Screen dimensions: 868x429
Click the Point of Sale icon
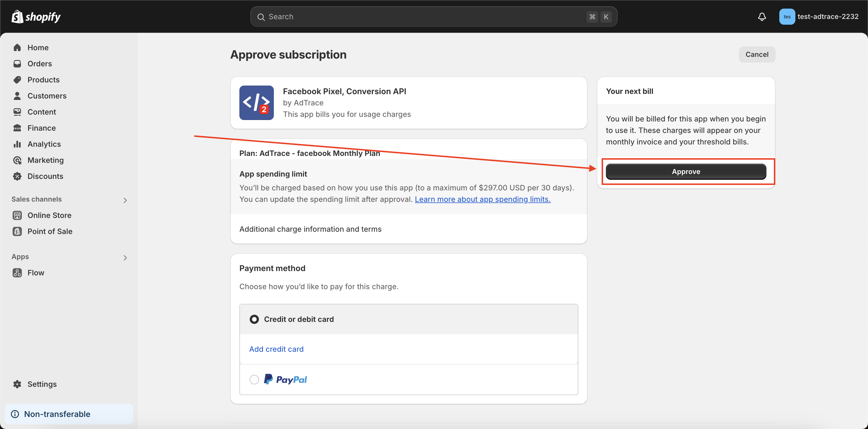click(17, 231)
